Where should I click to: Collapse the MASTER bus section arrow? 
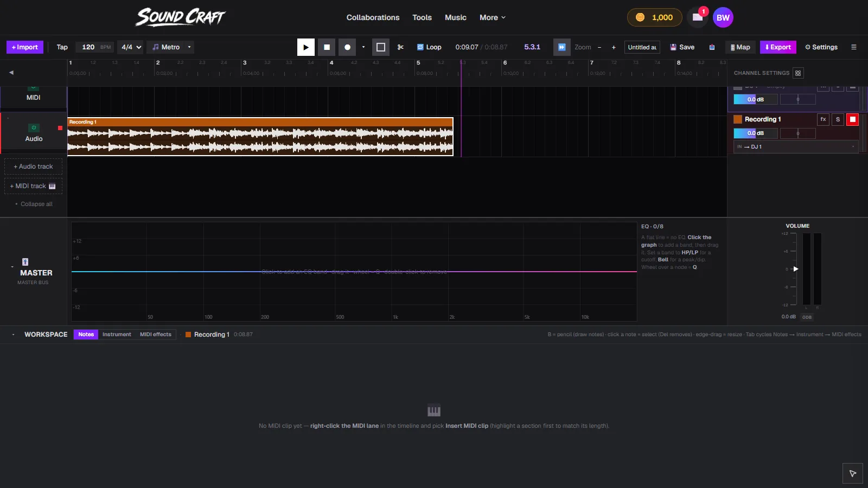coord(12,267)
